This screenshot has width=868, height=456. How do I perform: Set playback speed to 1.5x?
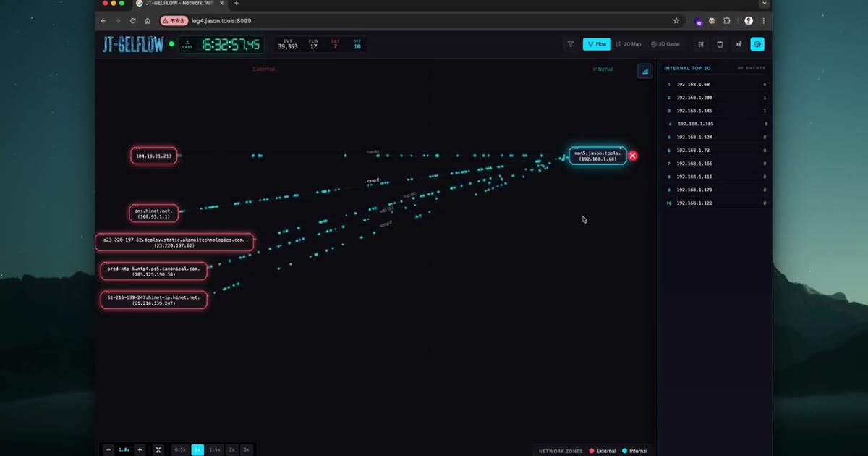[215, 449]
